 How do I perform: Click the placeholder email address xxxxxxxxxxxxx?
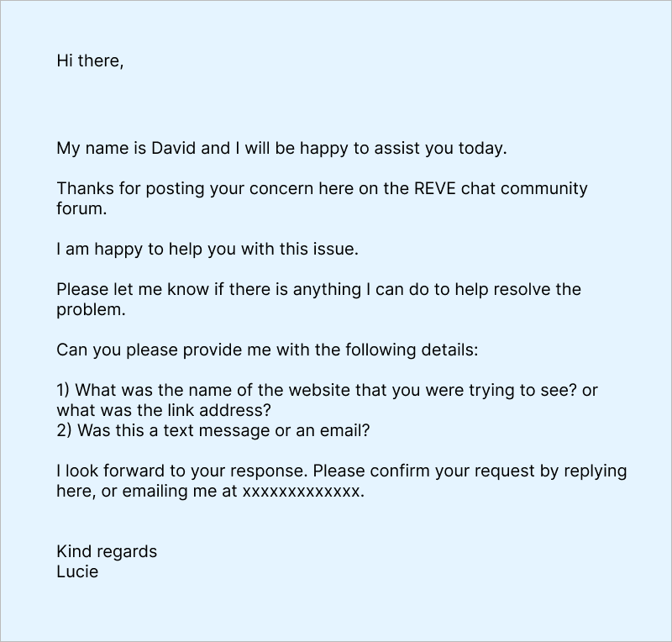[x=302, y=492]
